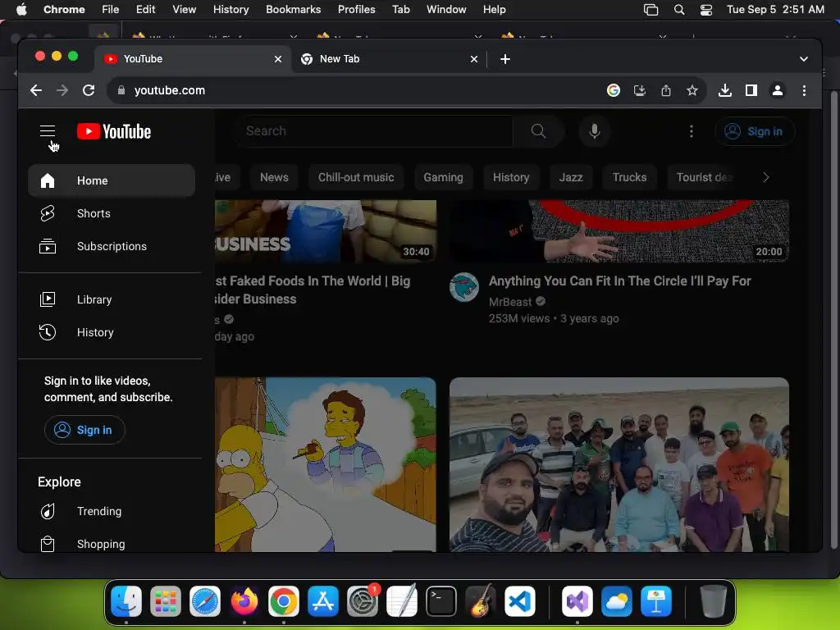Open the Faked Foods video thumbnail
The height and width of the screenshot is (630, 840).
[326, 231]
